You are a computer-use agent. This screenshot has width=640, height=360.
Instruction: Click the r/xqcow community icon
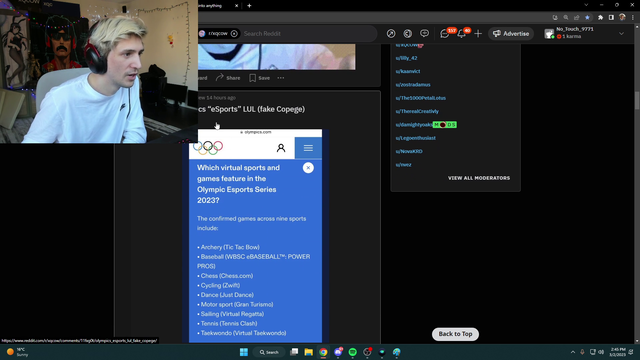coord(202,33)
